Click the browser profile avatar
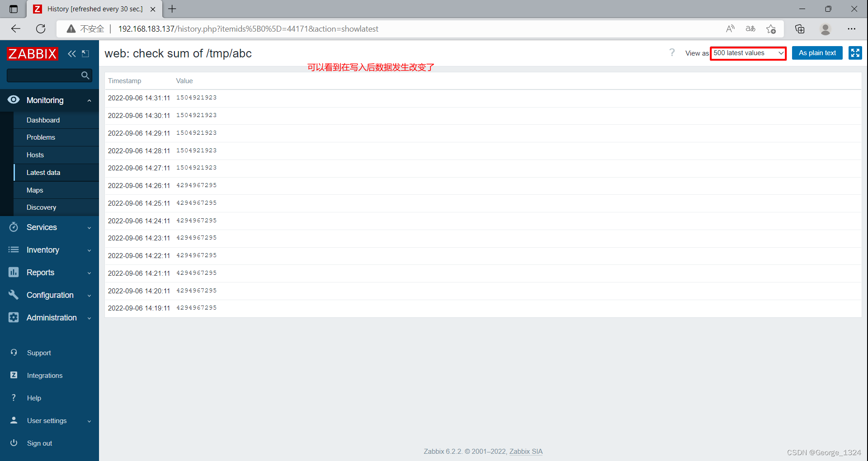868x461 pixels. point(826,29)
